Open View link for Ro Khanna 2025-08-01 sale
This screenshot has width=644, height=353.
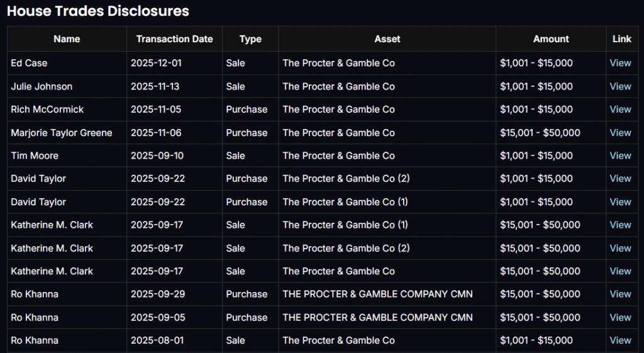point(620,340)
